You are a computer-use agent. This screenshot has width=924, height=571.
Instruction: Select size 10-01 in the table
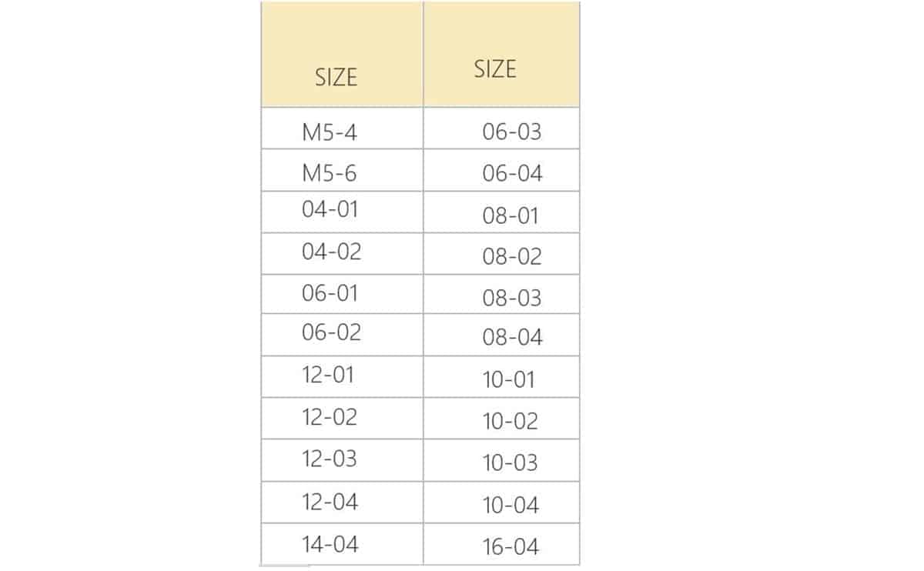click(x=509, y=379)
